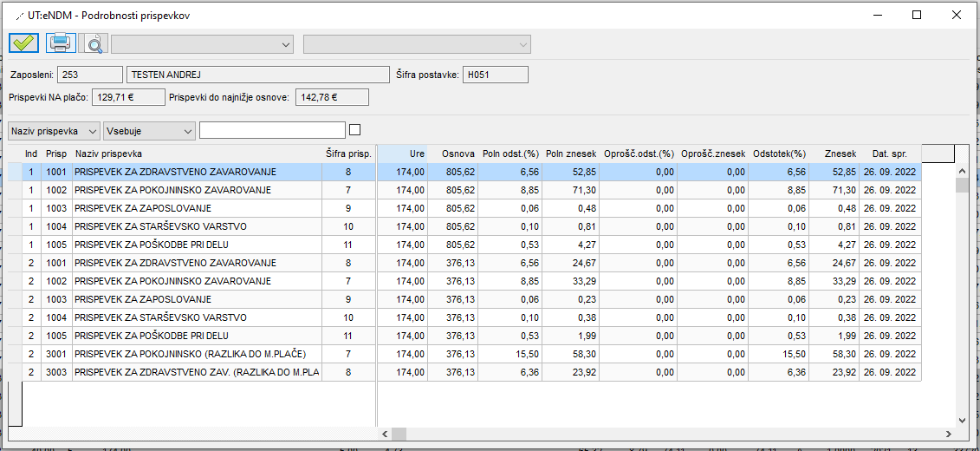Click Znesek value 4,27
980x451 pixels.
[x=834, y=245]
